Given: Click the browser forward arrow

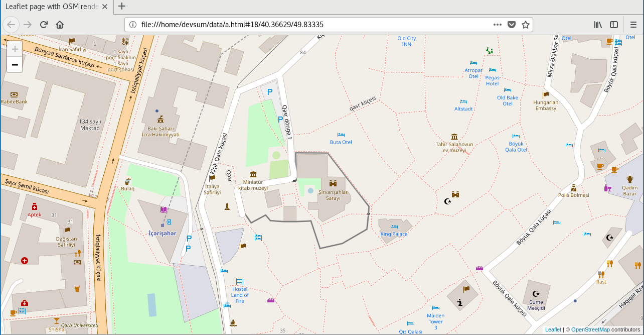Looking at the screenshot, I should [x=28, y=25].
